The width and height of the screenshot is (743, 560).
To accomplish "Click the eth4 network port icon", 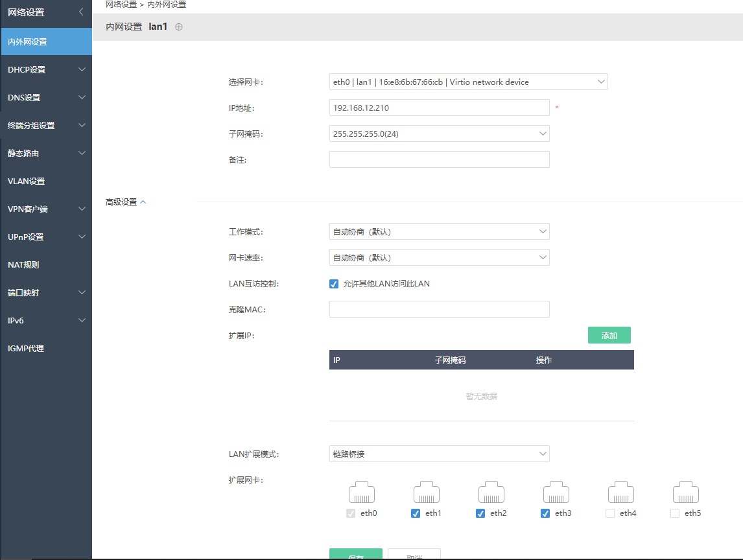I will click(621, 493).
